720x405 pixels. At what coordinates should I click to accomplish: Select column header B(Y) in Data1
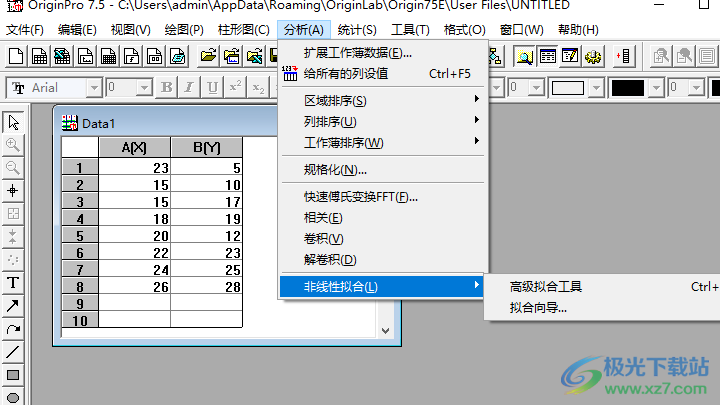[207, 147]
